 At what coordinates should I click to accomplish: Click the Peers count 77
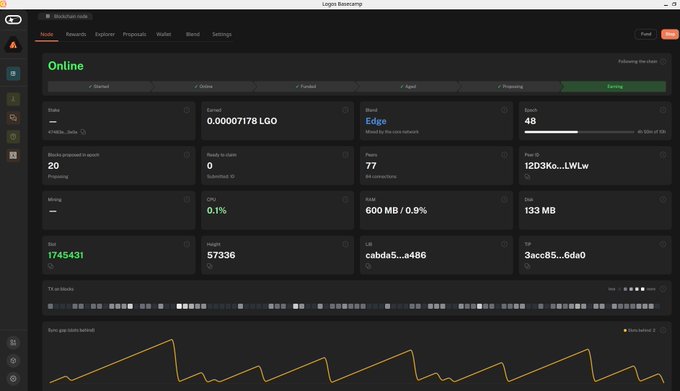371,166
